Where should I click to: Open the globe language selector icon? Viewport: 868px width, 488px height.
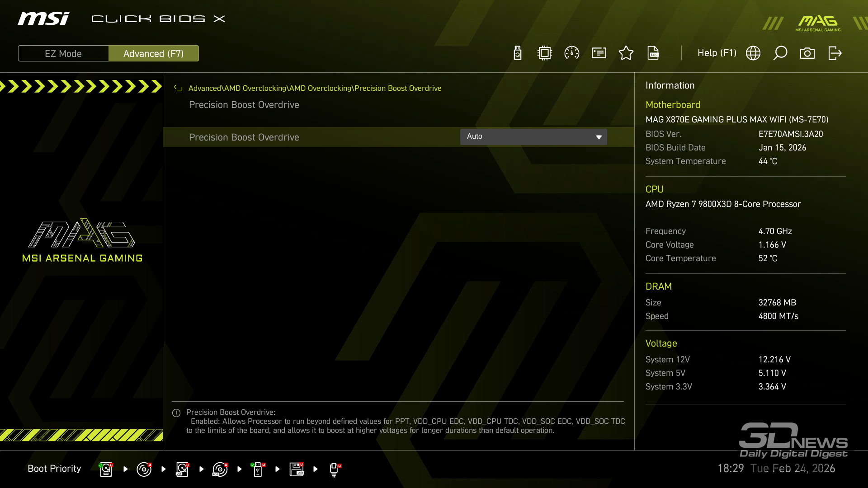[753, 53]
